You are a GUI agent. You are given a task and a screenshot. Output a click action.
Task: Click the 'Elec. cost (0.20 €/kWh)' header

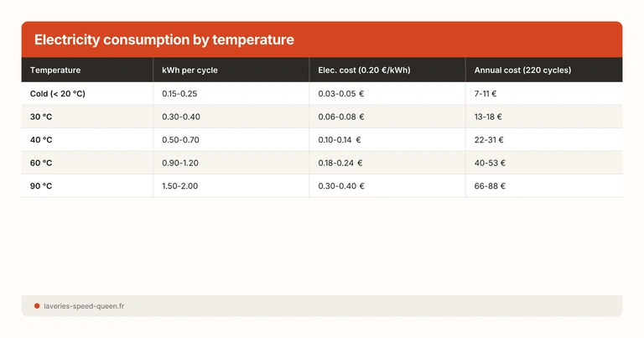[x=365, y=70]
